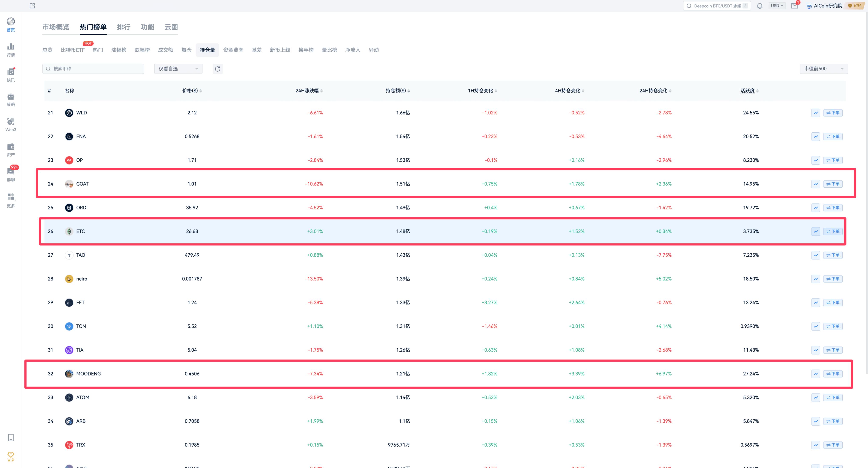
Task: Sort by 4H持仓变化 column
Action: 569,91
